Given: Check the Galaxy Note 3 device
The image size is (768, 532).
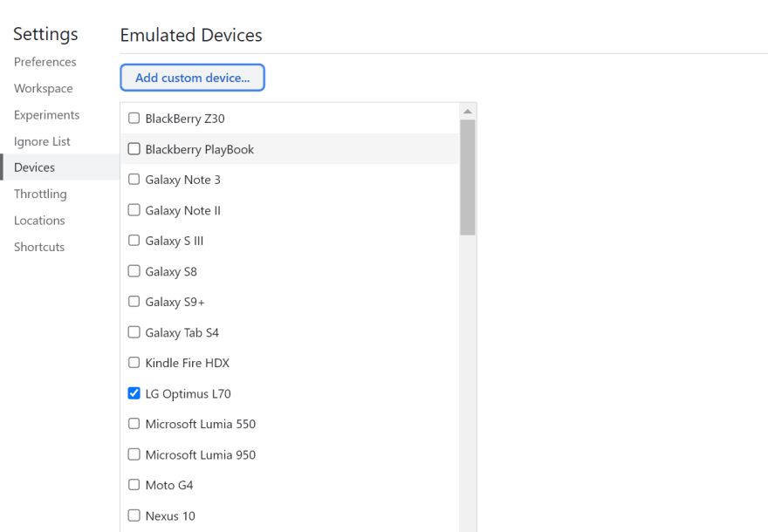Looking at the screenshot, I should point(134,179).
